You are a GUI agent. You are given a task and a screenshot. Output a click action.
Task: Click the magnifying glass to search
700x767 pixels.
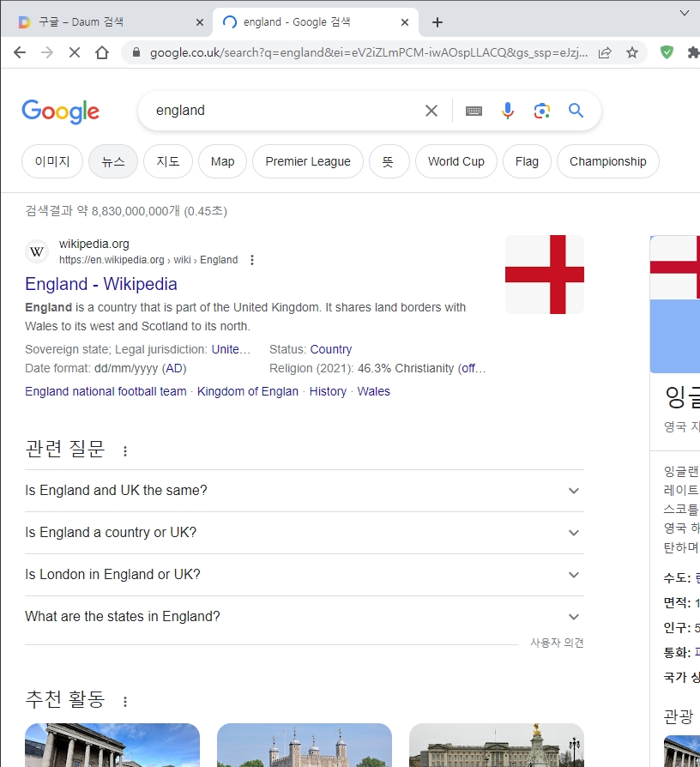(x=576, y=111)
